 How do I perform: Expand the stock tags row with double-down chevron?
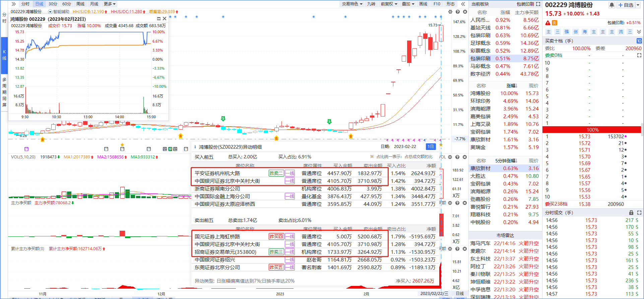tap(639, 32)
